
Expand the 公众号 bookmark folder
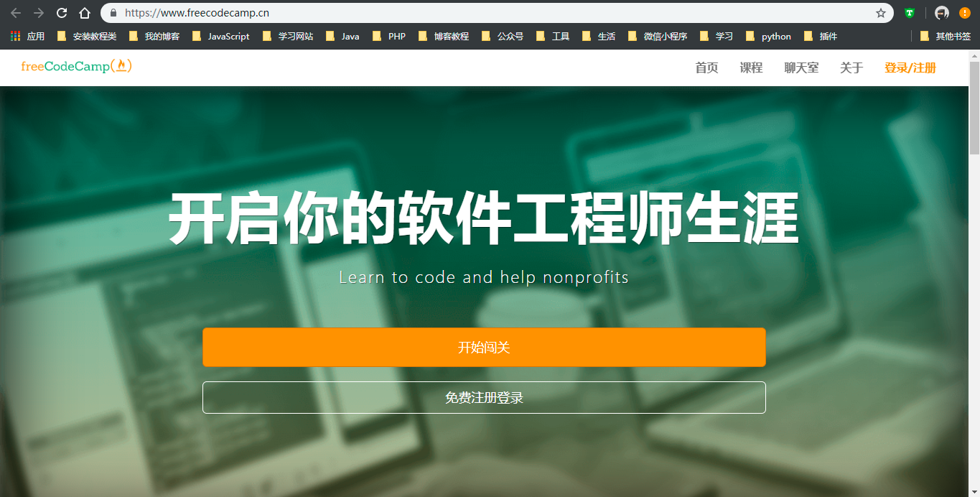point(503,36)
